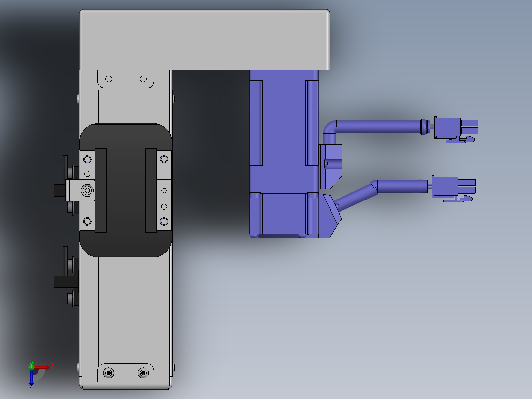Select the purple motor connector housing box
This screenshot has height=399, width=532.
331,166
